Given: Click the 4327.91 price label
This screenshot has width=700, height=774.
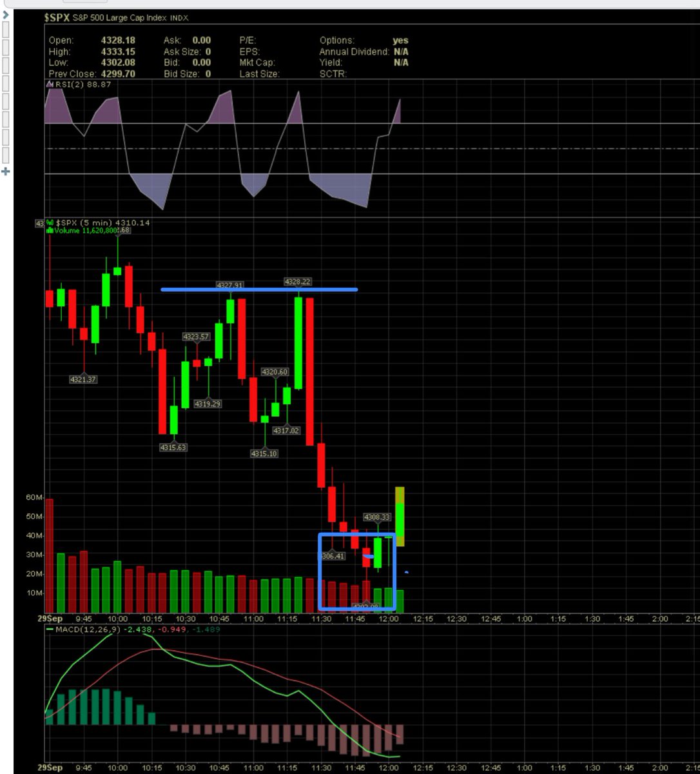Looking at the screenshot, I should [x=230, y=285].
